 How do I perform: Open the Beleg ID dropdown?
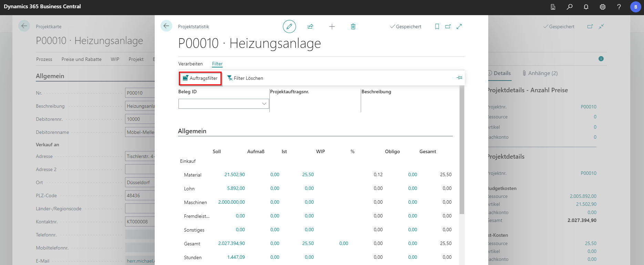[264, 104]
